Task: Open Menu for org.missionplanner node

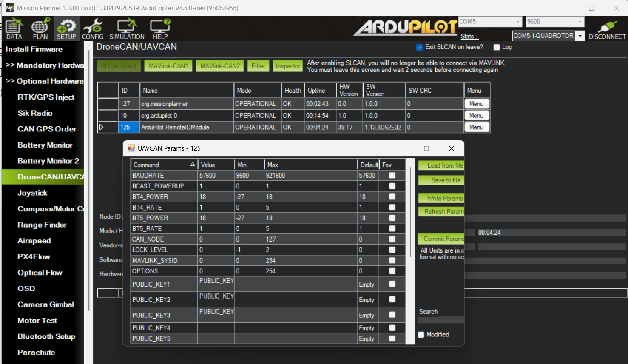Action: 476,104
